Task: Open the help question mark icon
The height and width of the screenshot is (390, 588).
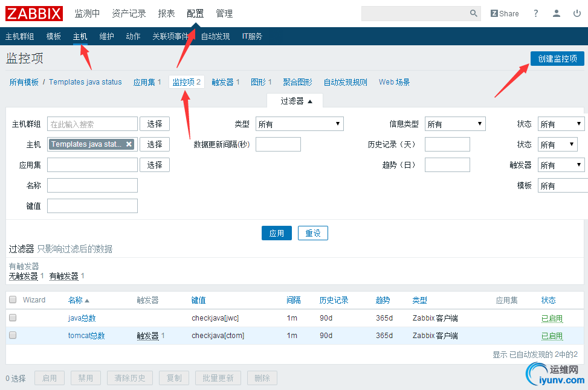Action: [x=536, y=13]
